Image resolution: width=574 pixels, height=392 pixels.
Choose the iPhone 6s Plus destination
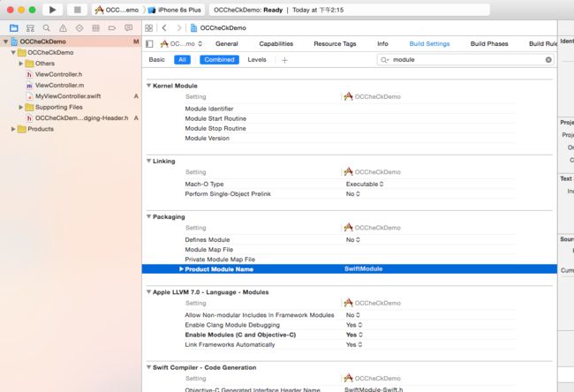click(175, 10)
